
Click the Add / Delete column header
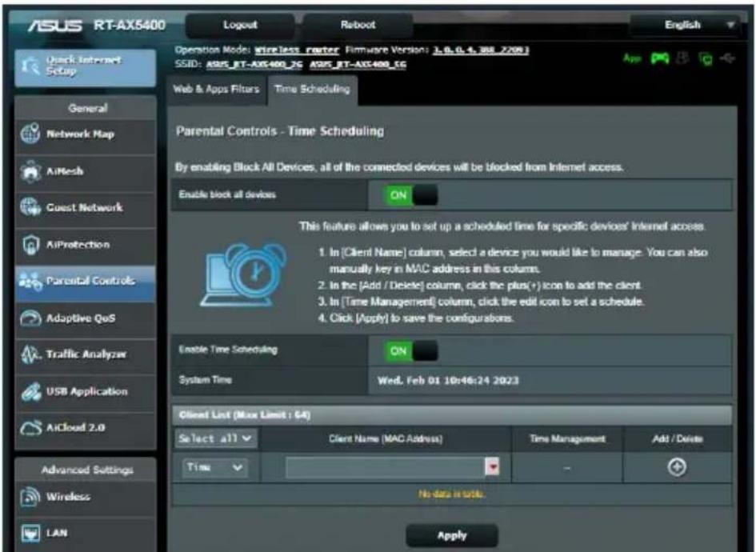pos(677,438)
